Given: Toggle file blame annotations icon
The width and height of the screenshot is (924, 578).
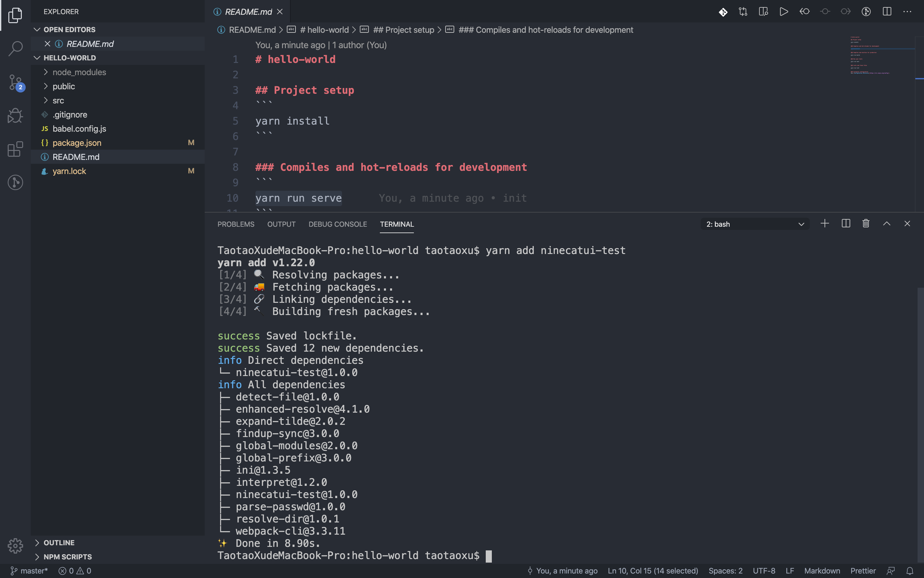Looking at the screenshot, I should click(x=866, y=12).
